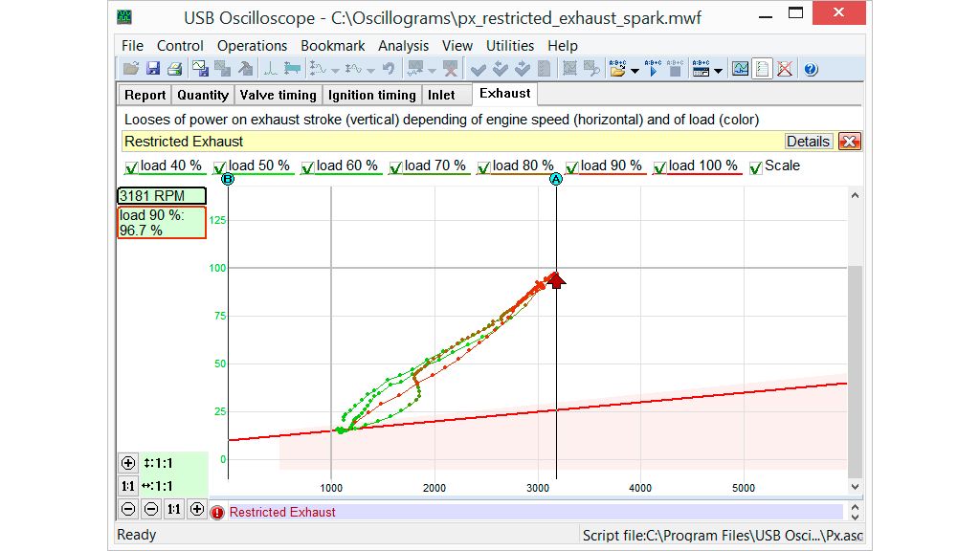Click the greyed checklist document icon
The image size is (980, 551).
point(545,69)
